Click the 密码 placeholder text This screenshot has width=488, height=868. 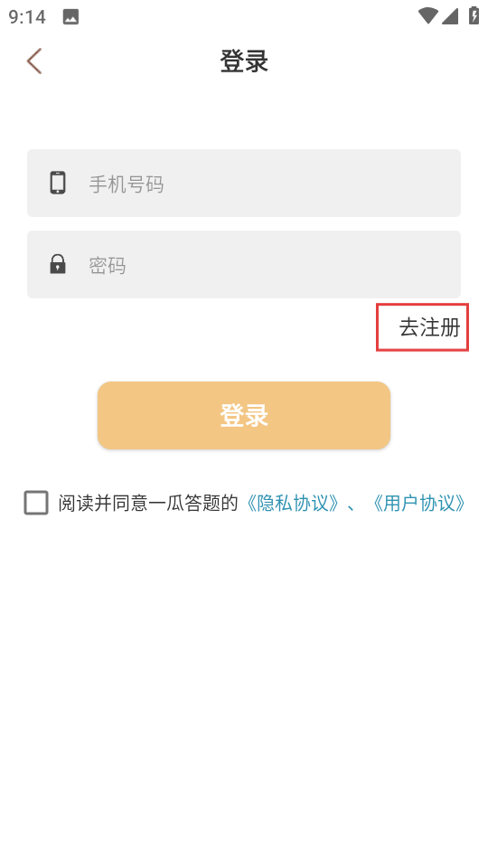(108, 265)
